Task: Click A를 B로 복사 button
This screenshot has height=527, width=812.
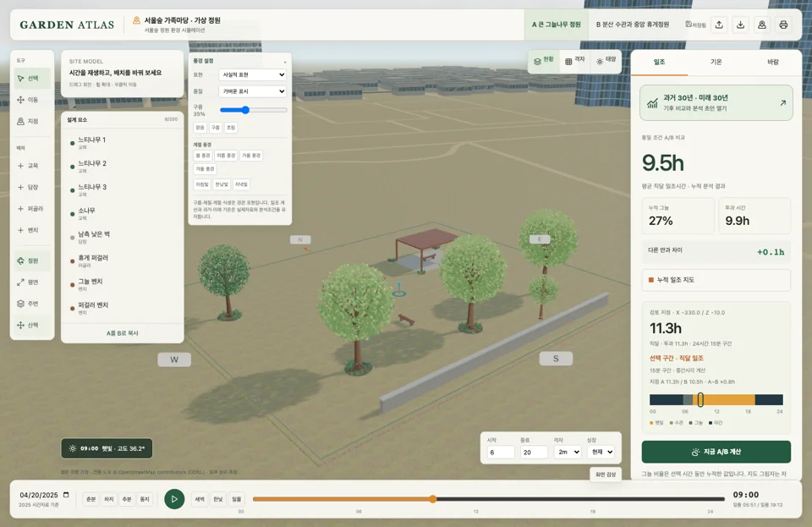Action: [x=122, y=333]
